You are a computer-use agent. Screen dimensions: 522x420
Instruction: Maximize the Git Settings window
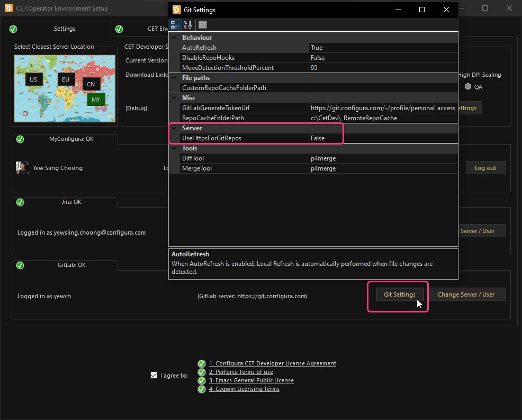(422, 10)
